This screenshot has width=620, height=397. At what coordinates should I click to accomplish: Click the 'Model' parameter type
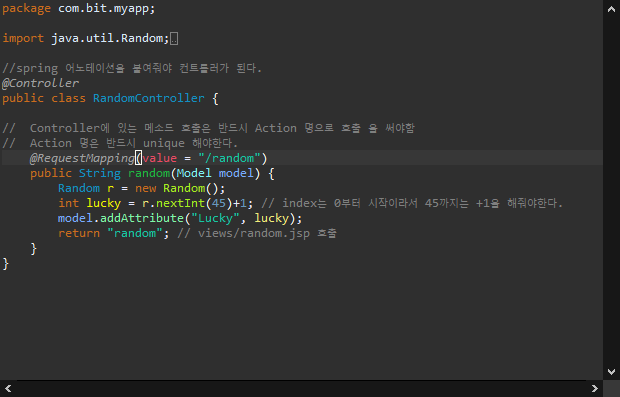click(194, 173)
